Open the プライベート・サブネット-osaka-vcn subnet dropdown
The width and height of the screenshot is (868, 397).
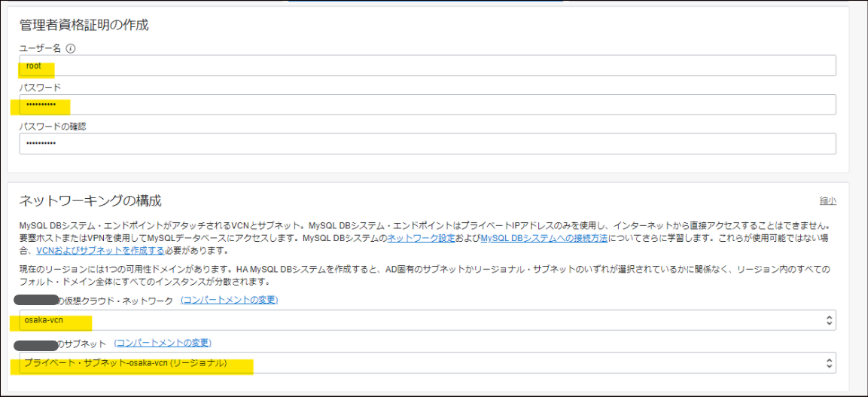coord(428,363)
